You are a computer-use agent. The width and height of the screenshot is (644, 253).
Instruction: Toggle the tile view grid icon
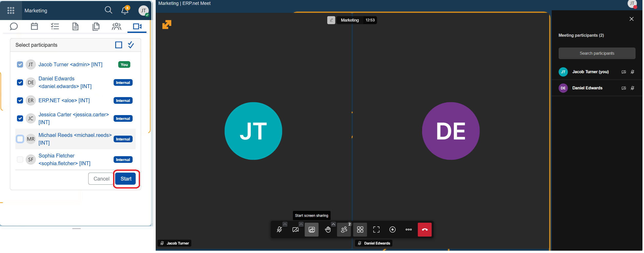pyautogui.click(x=360, y=230)
